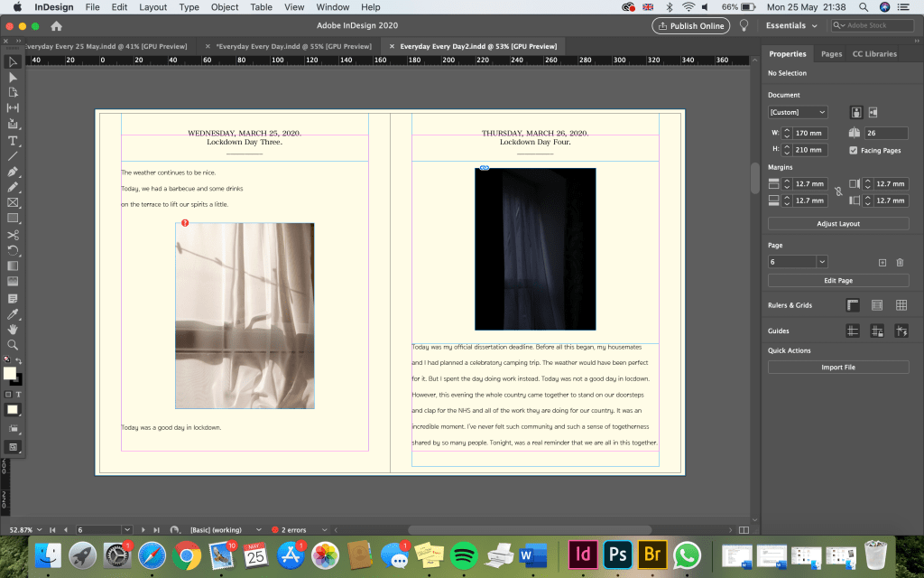Image resolution: width=924 pixels, height=578 pixels.
Task: Choose the Hand tool
Action: click(13, 329)
